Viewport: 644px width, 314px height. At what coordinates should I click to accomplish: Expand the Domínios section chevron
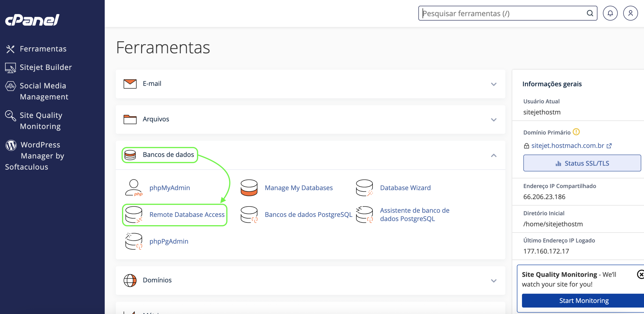494,281
